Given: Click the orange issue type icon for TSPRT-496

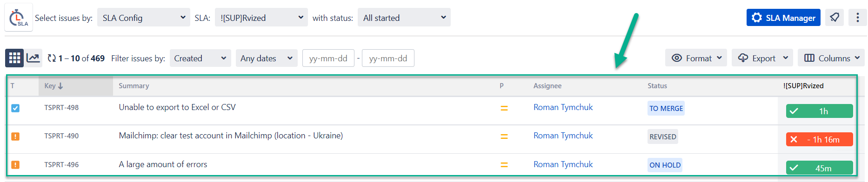Looking at the screenshot, I should pyautogui.click(x=15, y=165).
